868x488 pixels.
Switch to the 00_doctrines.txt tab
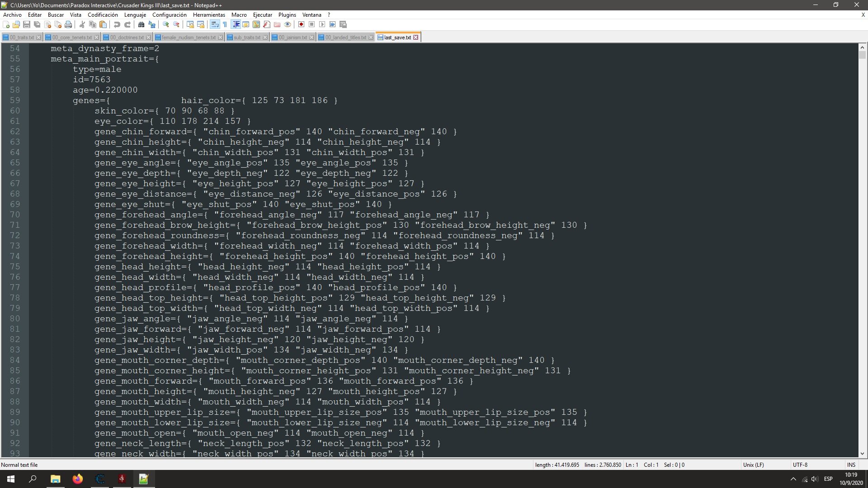point(127,38)
